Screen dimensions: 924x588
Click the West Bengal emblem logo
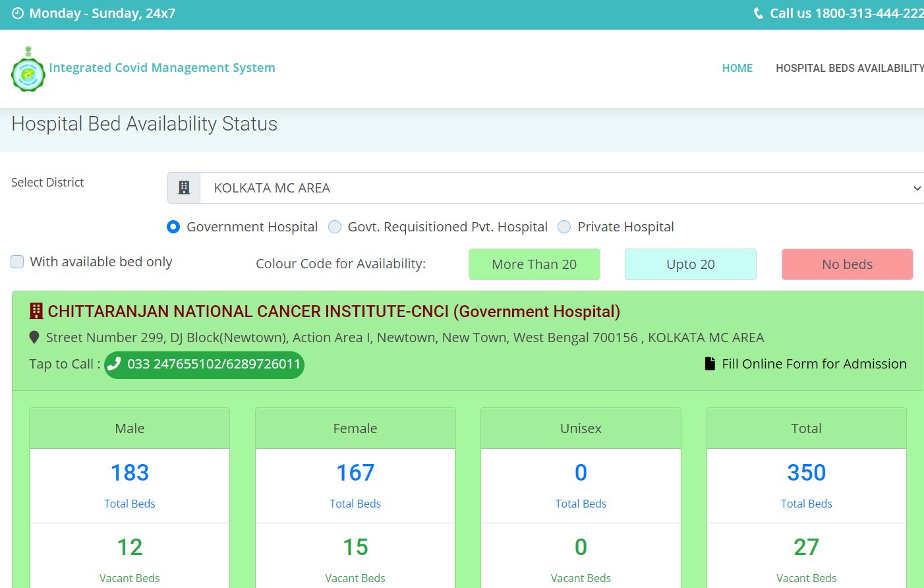point(28,69)
